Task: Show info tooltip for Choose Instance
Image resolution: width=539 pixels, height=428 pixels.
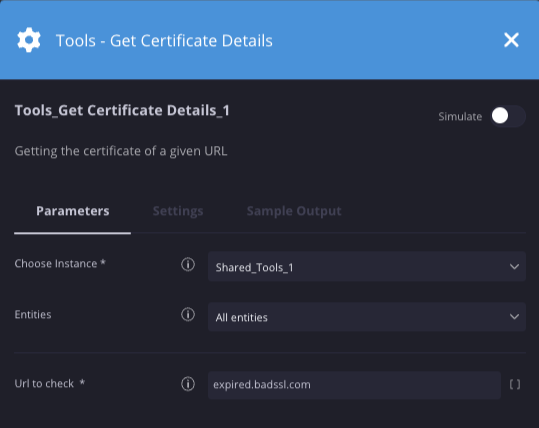Action: pyautogui.click(x=188, y=264)
